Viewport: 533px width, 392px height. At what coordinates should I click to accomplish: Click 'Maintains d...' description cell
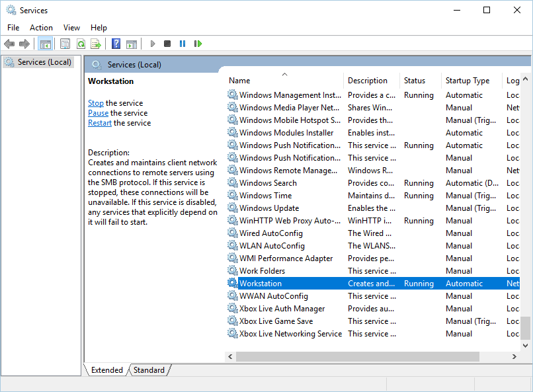pyautogui.click(x=371, y=195)
